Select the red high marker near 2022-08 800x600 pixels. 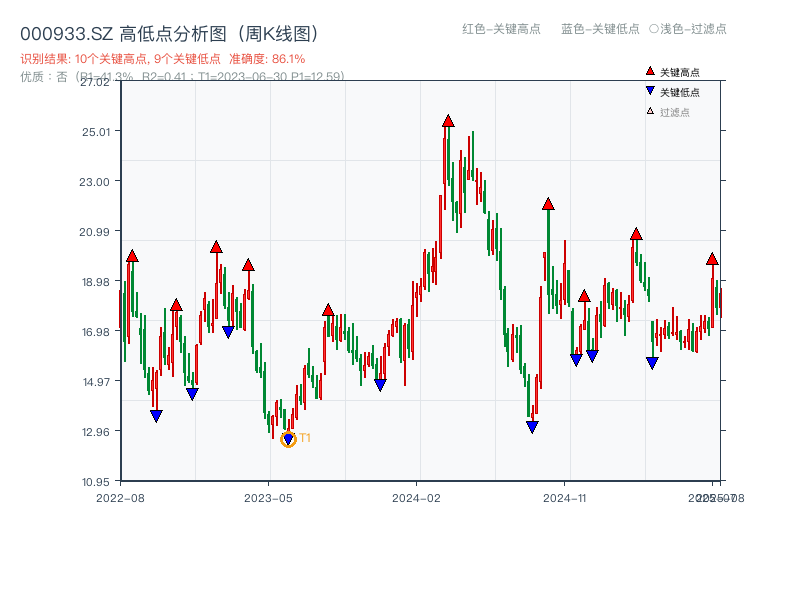click(x=130, y=257)
